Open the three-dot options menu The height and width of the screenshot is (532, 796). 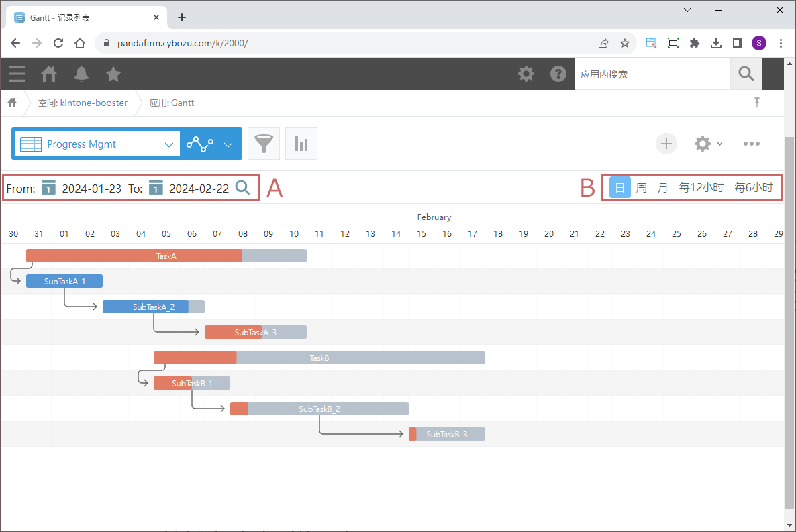click(x=751, y=144)
